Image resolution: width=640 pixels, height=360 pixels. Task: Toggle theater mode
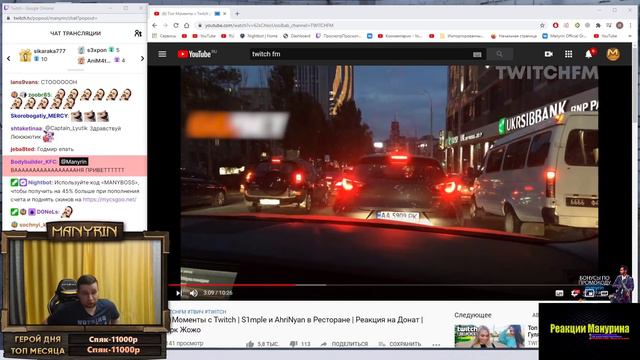click(604, 293)
